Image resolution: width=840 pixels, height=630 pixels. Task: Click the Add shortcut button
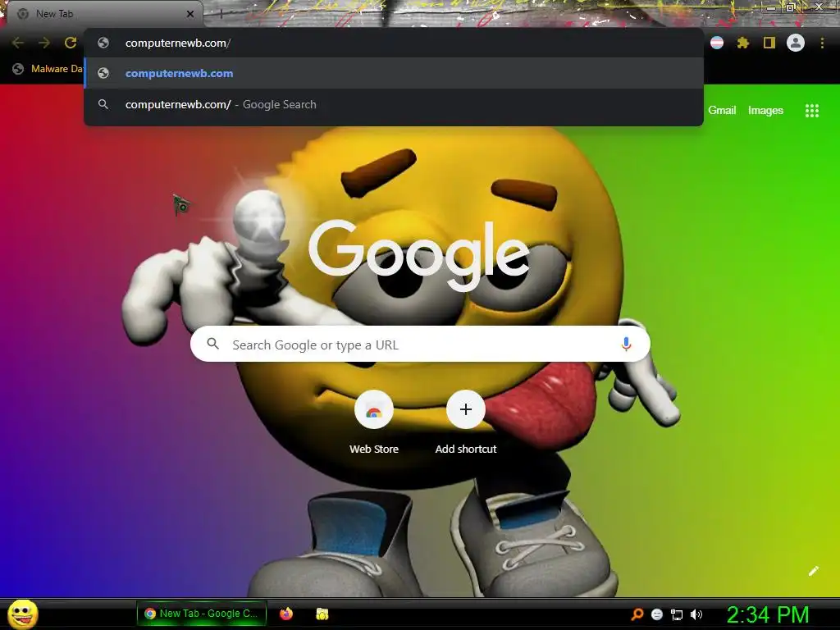pos(466,423)
